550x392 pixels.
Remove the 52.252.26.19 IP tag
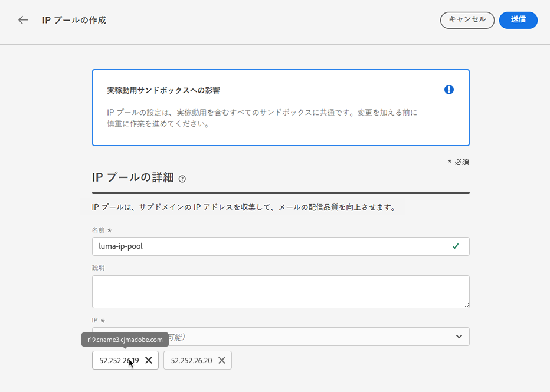pos(149,360)
